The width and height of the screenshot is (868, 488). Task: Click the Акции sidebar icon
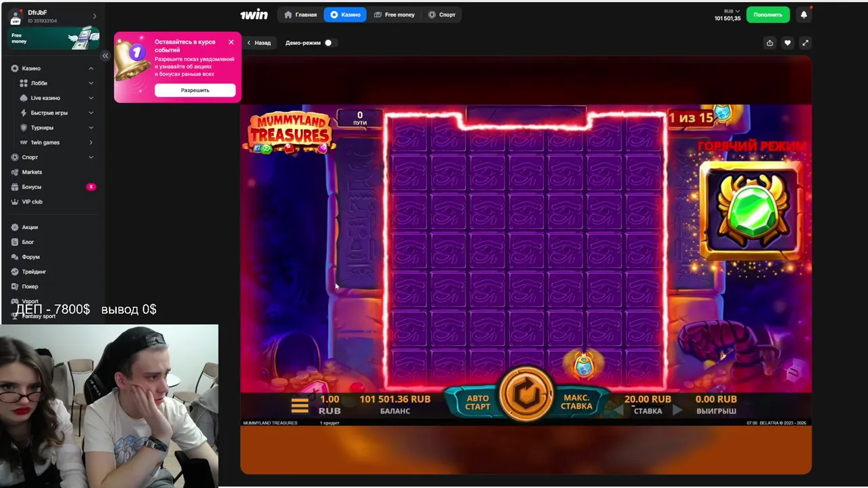point(15,227)
